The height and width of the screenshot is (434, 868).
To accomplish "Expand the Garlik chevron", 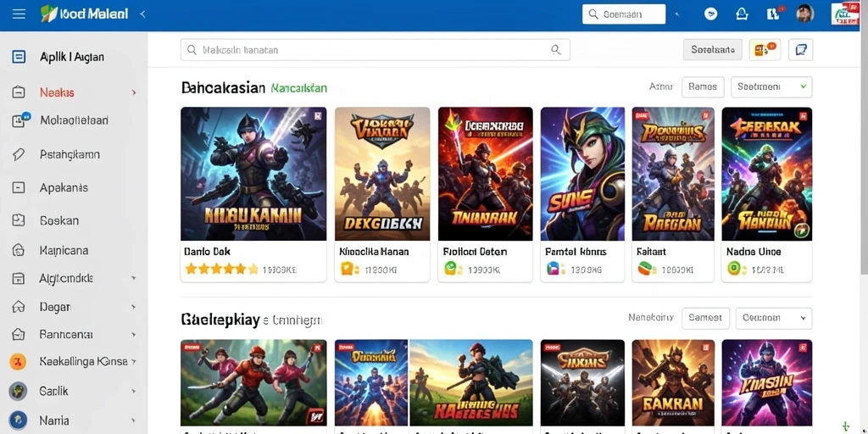I will [133, 391].
